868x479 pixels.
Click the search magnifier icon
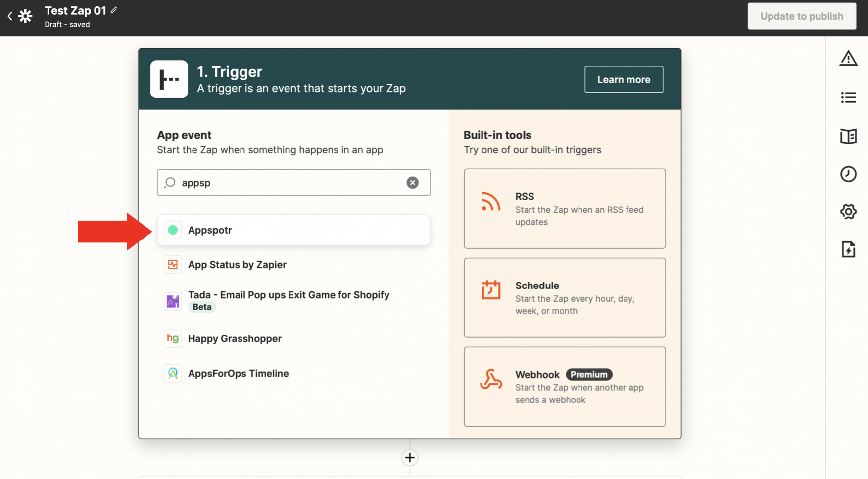(x=170, y=183)
